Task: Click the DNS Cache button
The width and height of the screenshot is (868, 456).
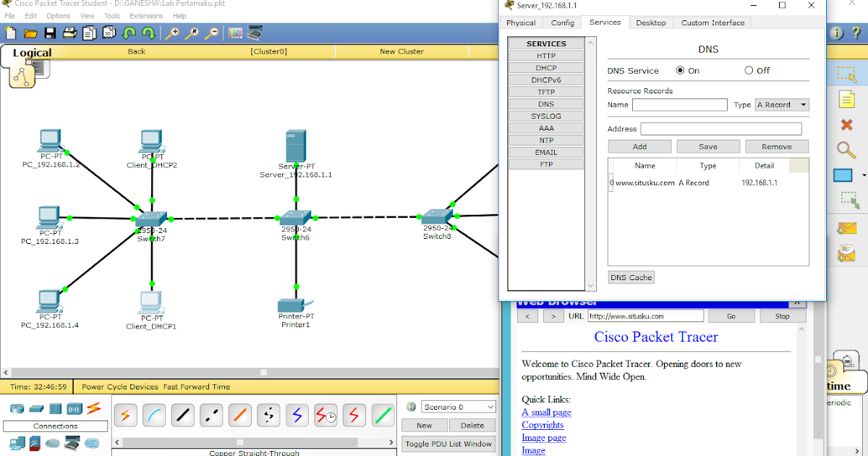Action: pos(631,277)
